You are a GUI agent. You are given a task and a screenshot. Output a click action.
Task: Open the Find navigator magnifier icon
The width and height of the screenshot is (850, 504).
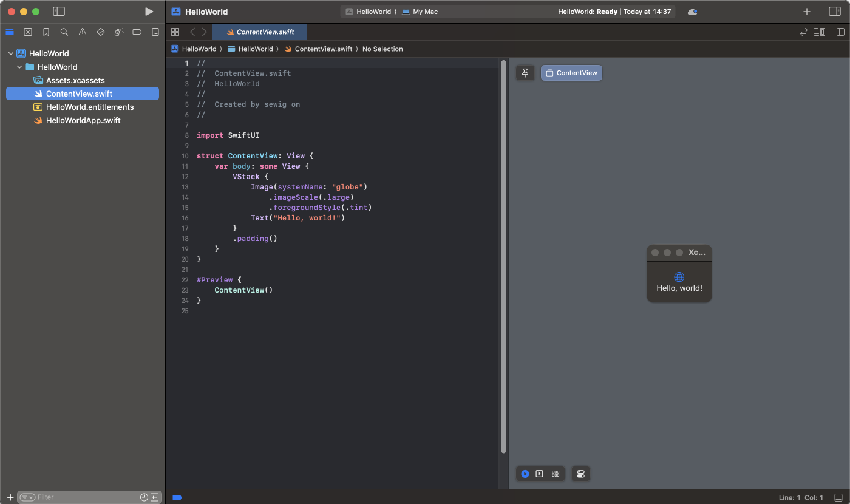coord(64,32)
